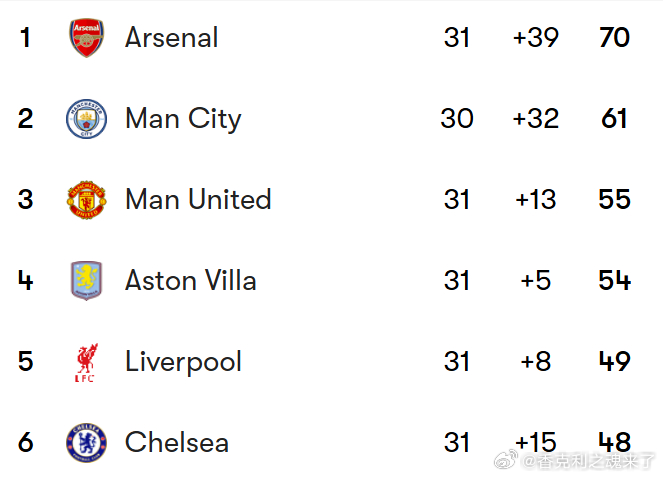Image resolution: width=663 pixels, height=477 pixels.
Task: Open the Chelsea team name link
Action: tap(177, 443)
